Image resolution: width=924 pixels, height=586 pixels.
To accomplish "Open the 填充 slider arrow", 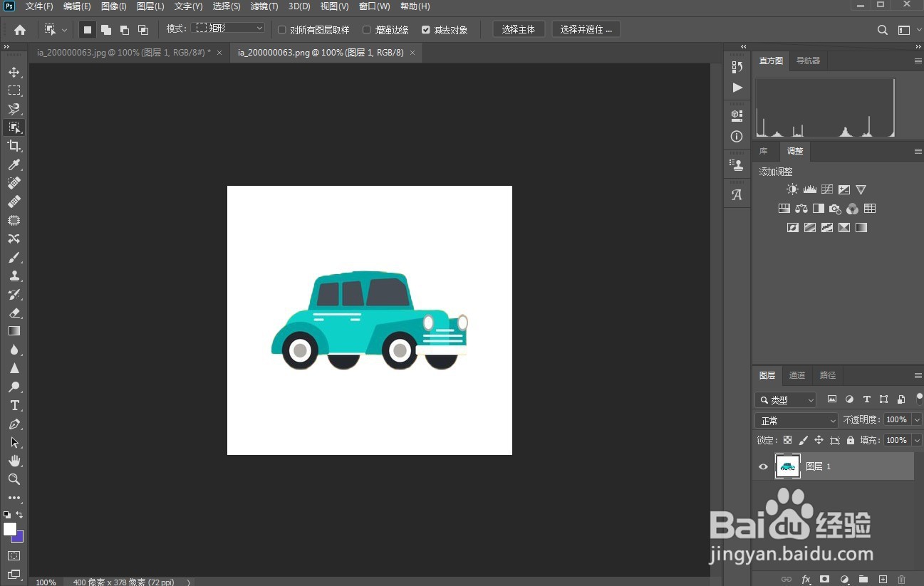I will (918, 440).
